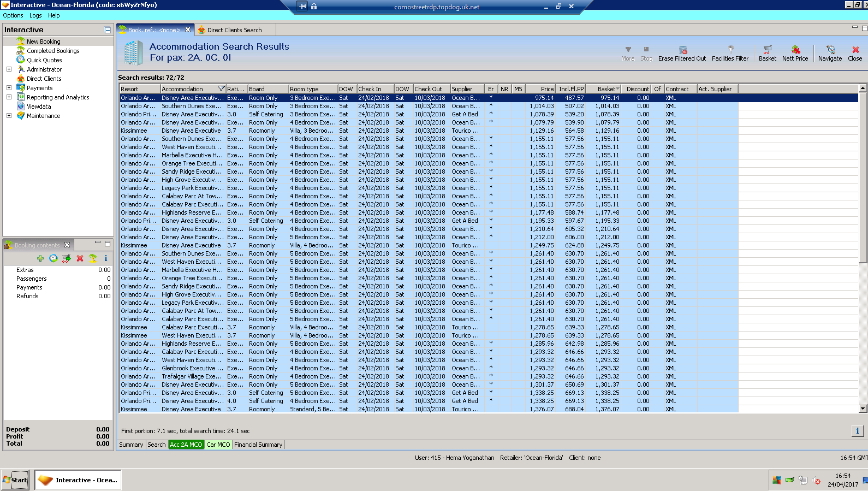Click the Reporting and Analytics icon

[x=21, y=97]
